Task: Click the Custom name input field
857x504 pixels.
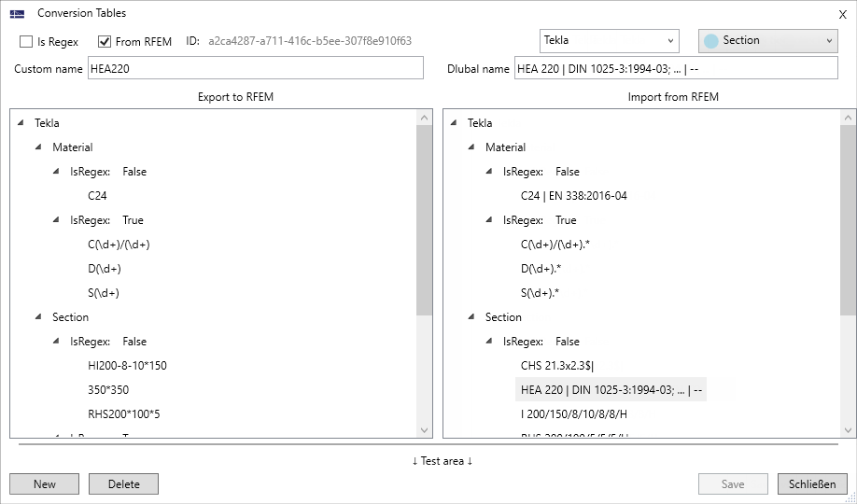Action: (255, 69)
